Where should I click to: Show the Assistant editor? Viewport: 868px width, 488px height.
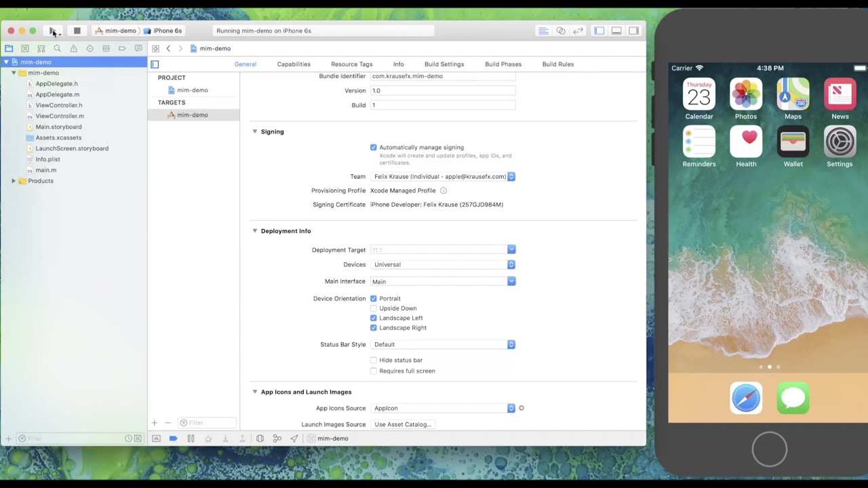point(561,30)
